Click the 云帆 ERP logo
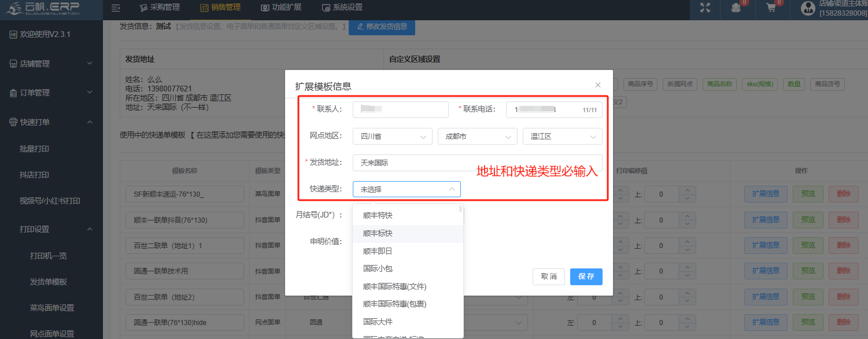Screen dimensions: 868x339 coord(43,9)
